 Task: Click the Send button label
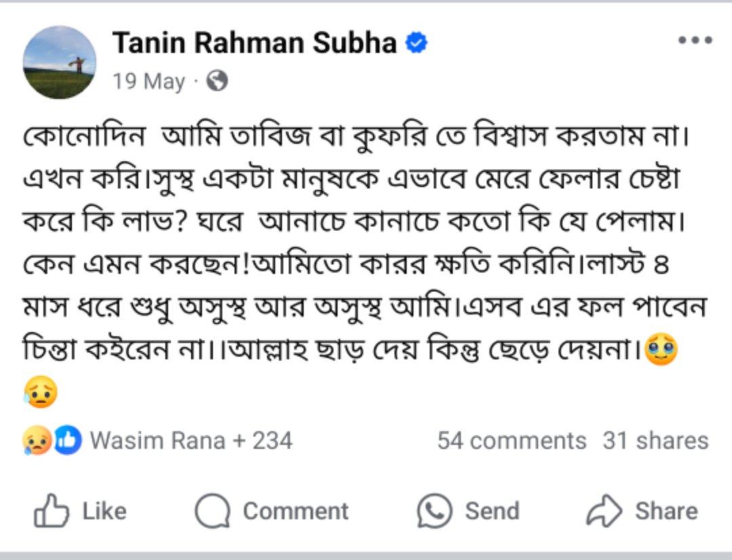click(x=492, y=511)
